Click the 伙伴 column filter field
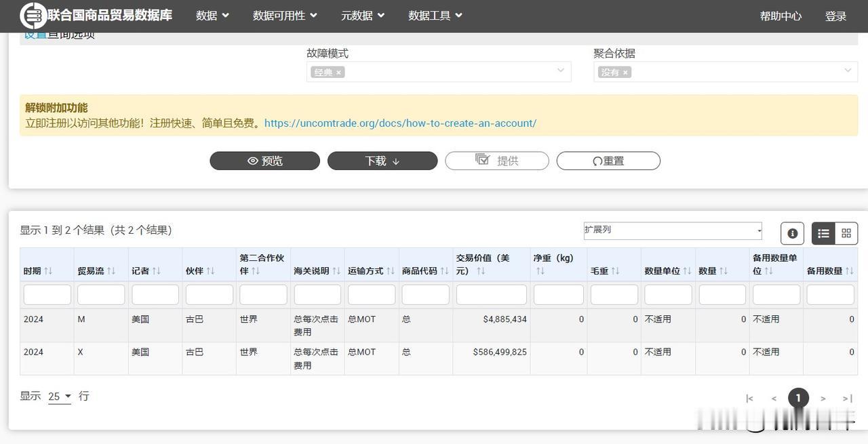Image resolution: width=868 pixels, height=444 pixels. [209, 295]
